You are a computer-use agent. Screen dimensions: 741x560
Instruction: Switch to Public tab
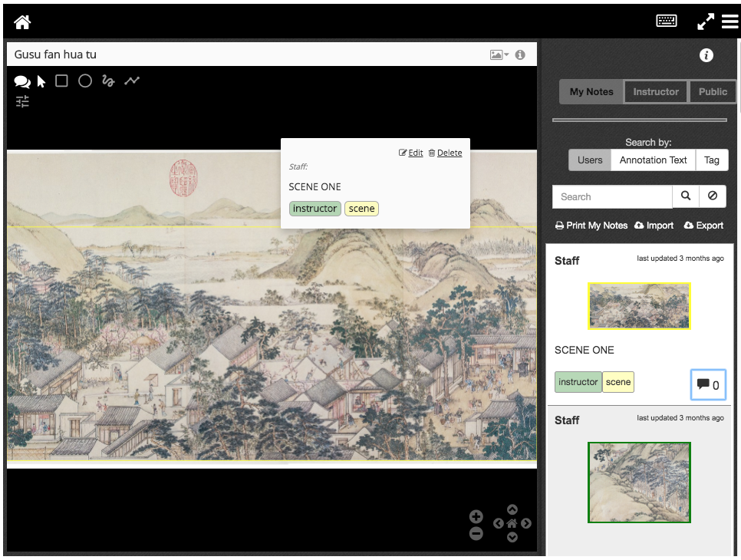pyautogui.click(x=713, y=92)
